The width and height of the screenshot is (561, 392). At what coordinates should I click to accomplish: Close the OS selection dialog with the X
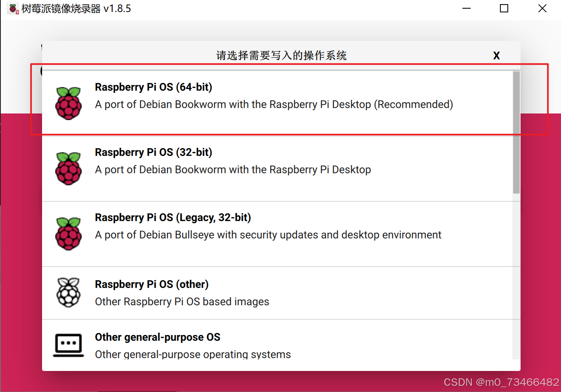coord(496,55)
